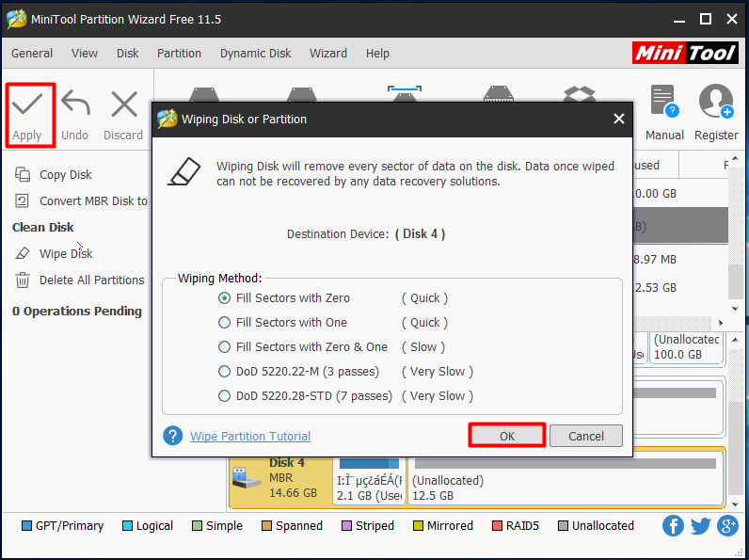Click the Undo arrow icon
The image size is (749, 560).
point(75,103)
